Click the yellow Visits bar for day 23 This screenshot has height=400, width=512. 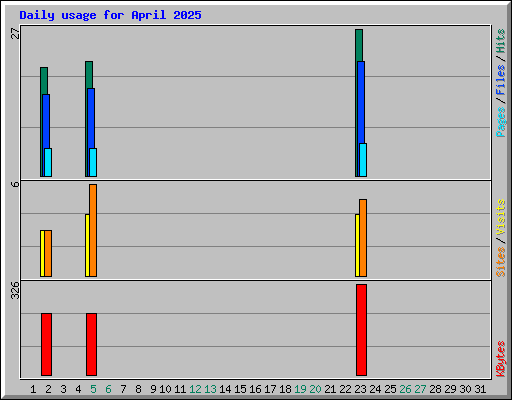click(x=357, y=245)
